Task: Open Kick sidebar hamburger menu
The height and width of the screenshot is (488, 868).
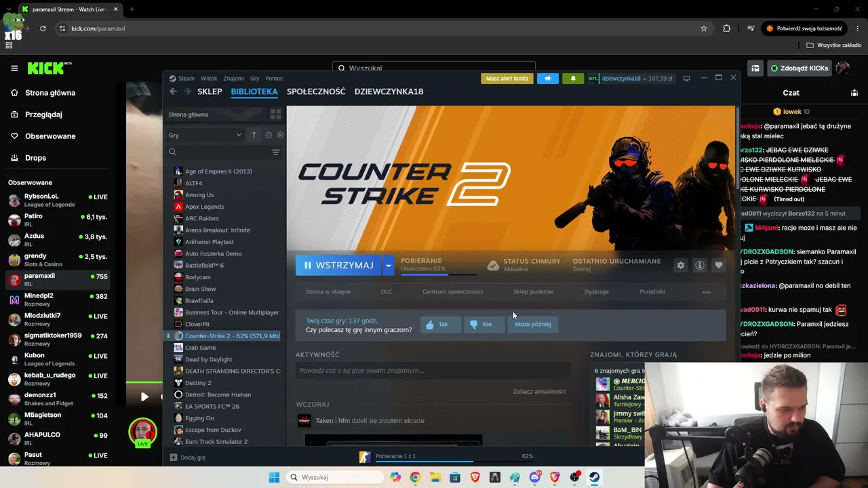Action: click(x=14, y=68)
